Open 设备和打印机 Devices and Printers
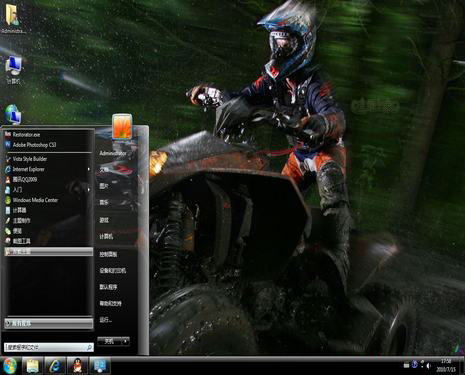The image size is (465, 375). pos(112,271)
